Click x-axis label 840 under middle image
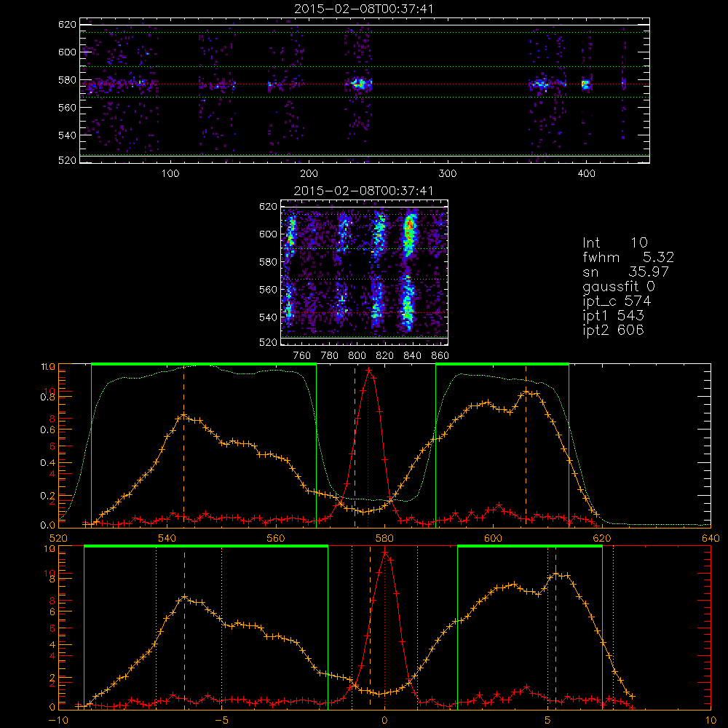Screen dimensions: 728x728 [412, 356]
